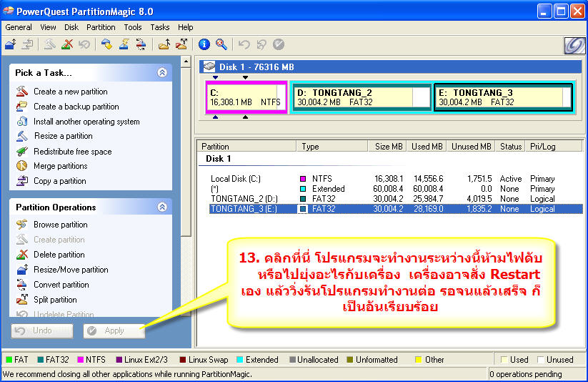Select Split partition operation
The image size is (588, 382).
[x=55, y=300]
